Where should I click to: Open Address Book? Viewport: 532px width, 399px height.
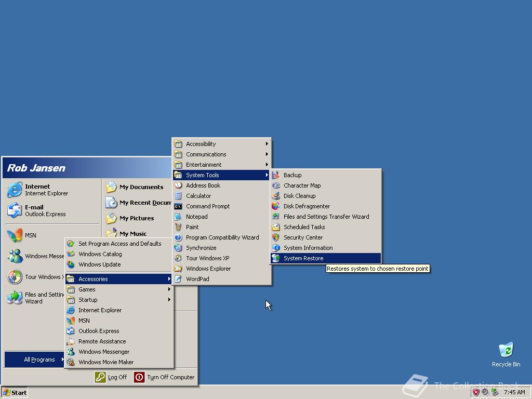pos(221,185)
